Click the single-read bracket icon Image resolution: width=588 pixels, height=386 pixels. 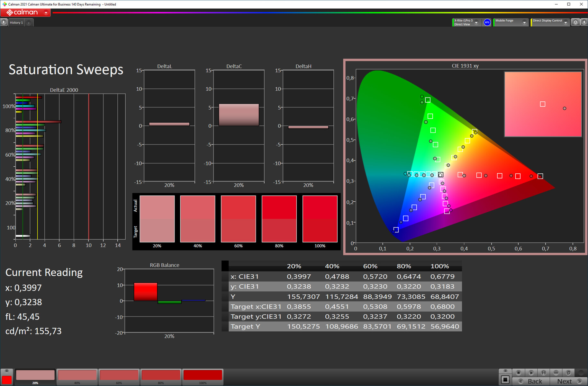[x=543, y=372]
